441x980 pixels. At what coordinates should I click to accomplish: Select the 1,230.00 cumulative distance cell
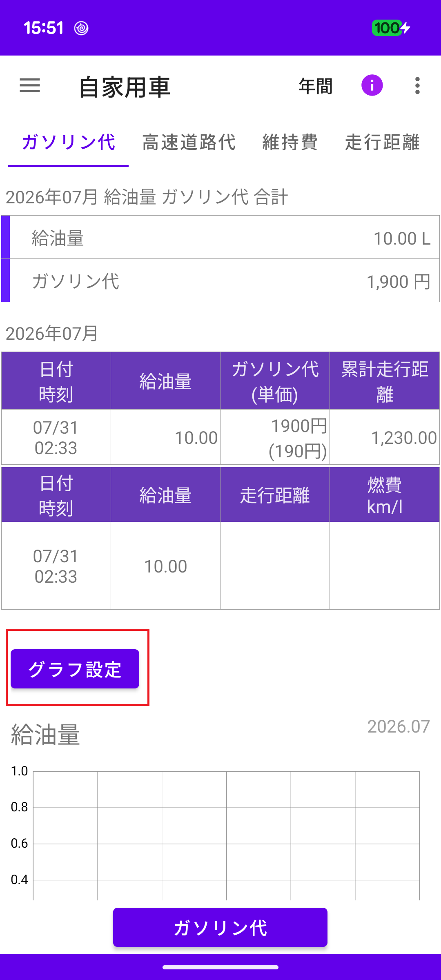[x=385, y=437]
